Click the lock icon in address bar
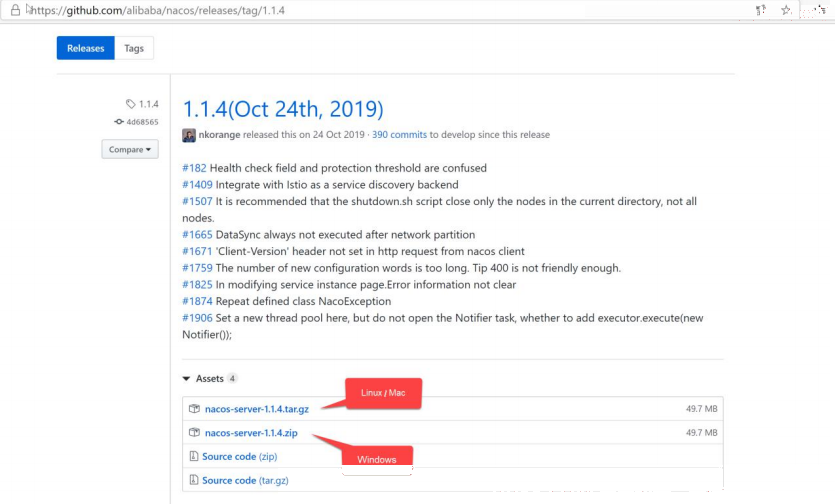The width and height of the screenshot is (835, 504). coord(15,10)
